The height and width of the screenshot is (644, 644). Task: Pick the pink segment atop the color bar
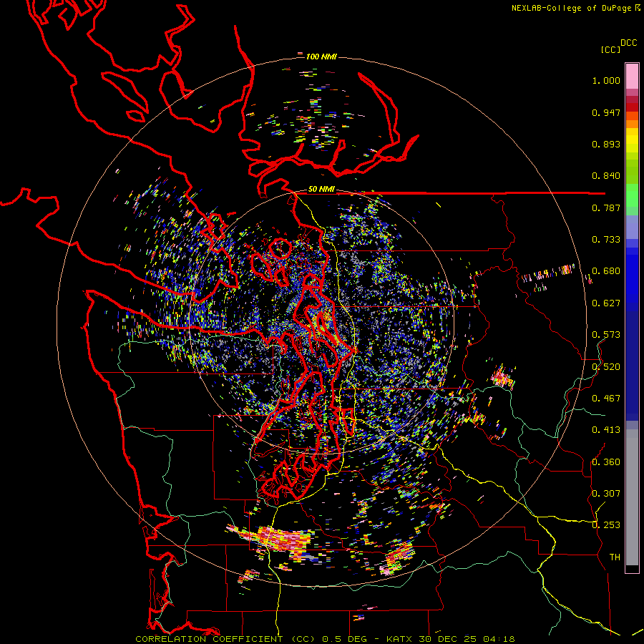pyautogui.click(x=632, y=76)
